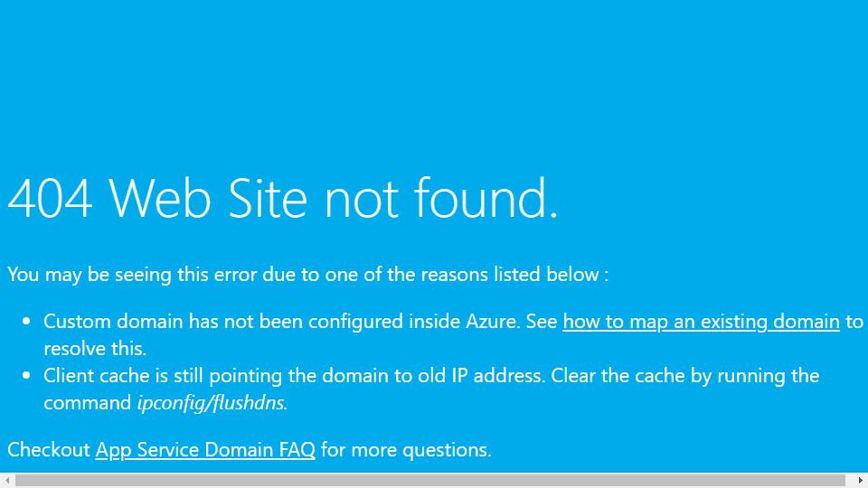
Task: Click the word 'Checkout' before the FAQ link
Action: 49,450
